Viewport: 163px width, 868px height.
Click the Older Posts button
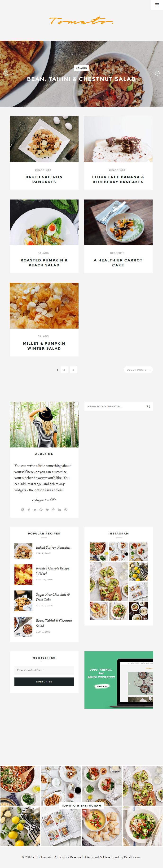138,370
